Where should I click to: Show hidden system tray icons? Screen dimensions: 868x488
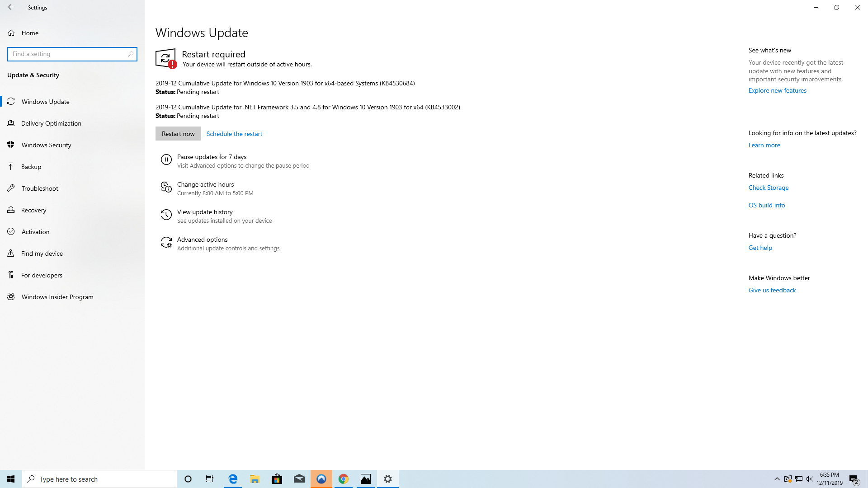777,479
